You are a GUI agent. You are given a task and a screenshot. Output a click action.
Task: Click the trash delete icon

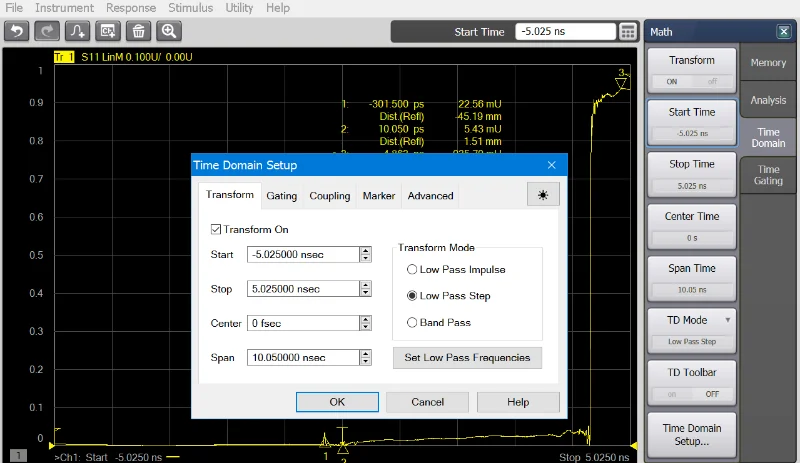tap(139, 31)
